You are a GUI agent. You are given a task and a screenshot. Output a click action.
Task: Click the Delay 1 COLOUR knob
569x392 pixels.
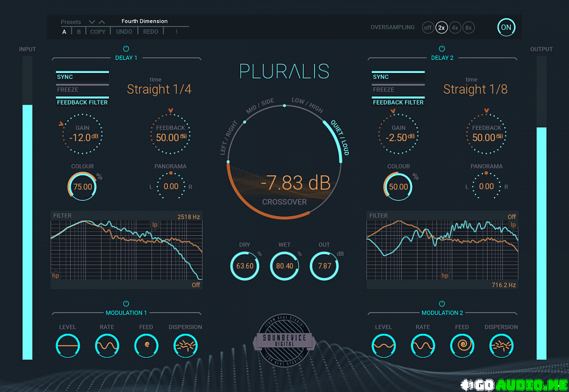pos(82,186)
